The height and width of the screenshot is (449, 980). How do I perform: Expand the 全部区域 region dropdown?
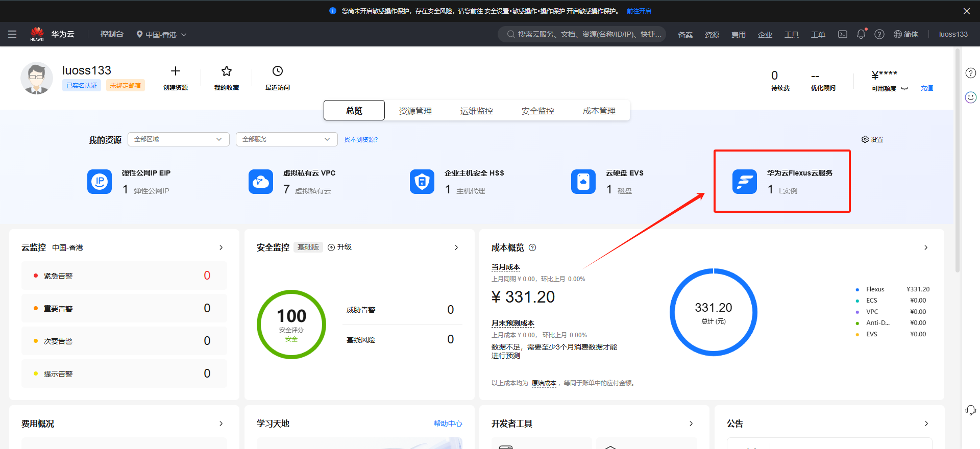[x=178, y=139]
